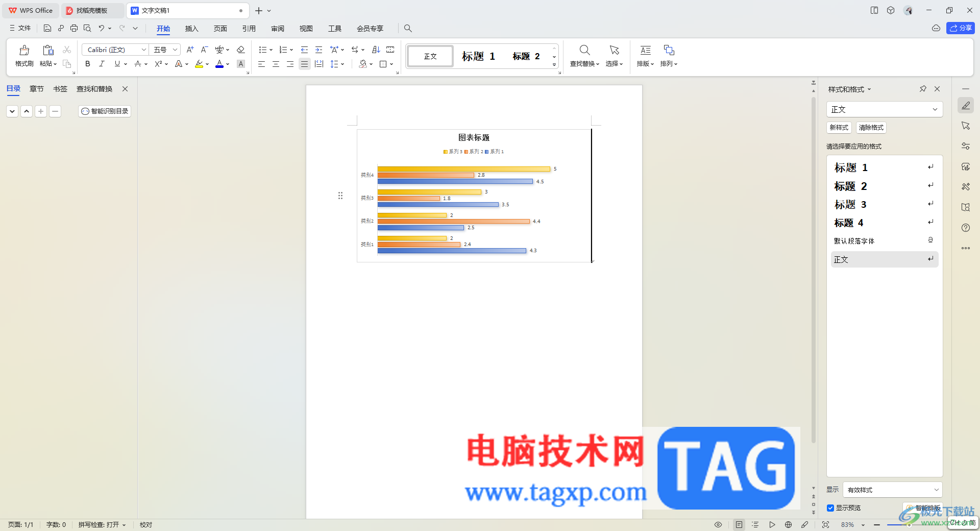Click the borders icon in paragraph group
This screenshot has height=531, width=980.
(x=383, y=64)
